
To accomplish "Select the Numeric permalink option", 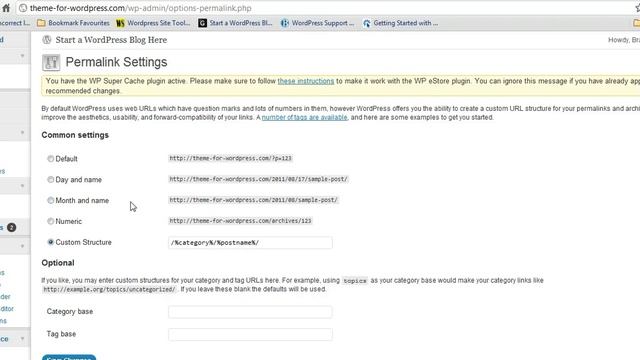I will (51, 221).
